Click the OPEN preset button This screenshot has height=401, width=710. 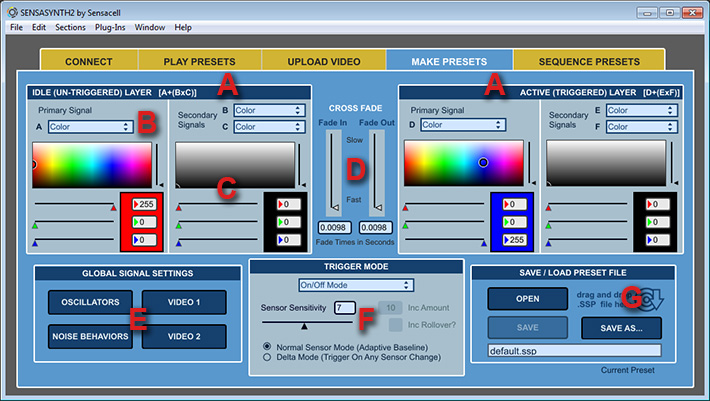[x=528, y=299]
